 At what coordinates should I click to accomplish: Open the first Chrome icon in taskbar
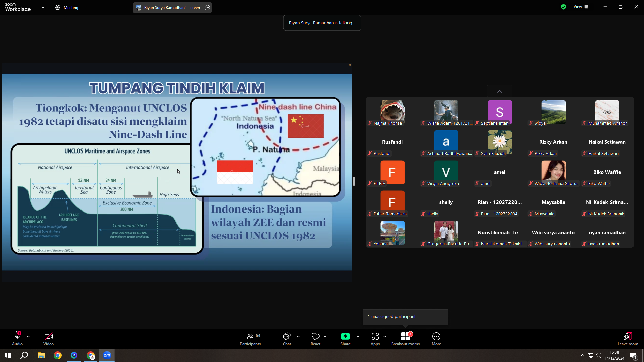58,355
